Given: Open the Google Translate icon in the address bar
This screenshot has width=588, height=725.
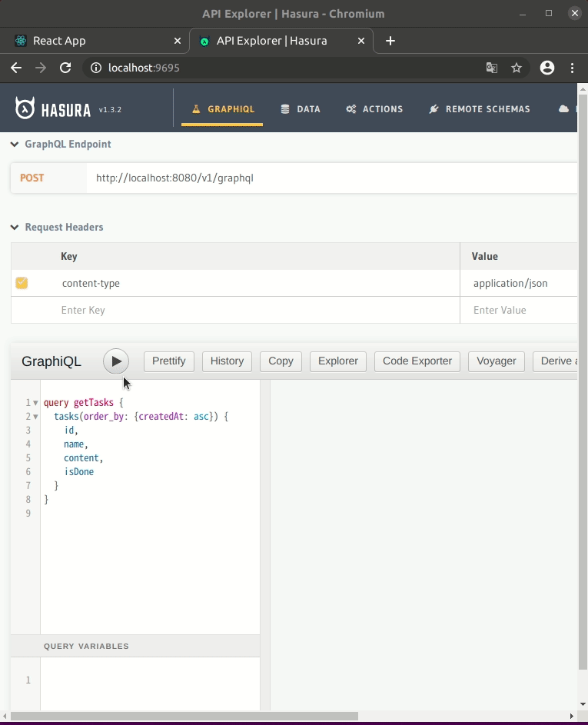Looking at the screenshot, I should (x=492, y=68).
